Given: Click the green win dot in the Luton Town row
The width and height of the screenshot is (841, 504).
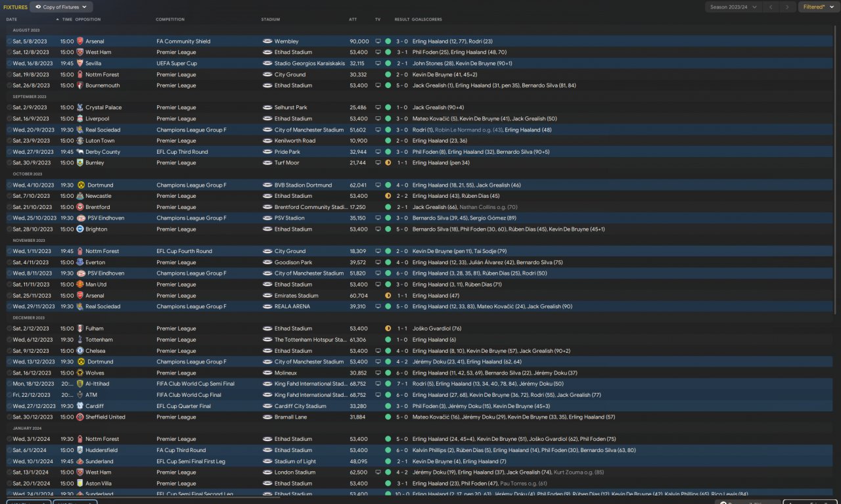Looking at the screenshot, I should pyautogui.click(x=388, y=141).
